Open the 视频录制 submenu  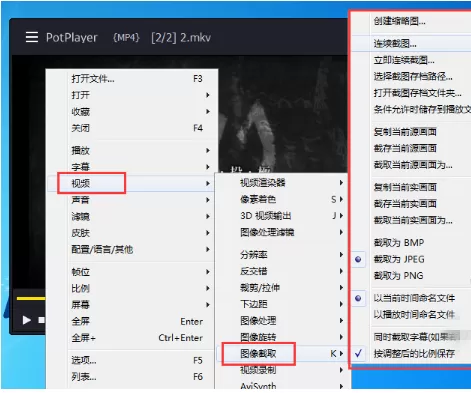(282, 370)
